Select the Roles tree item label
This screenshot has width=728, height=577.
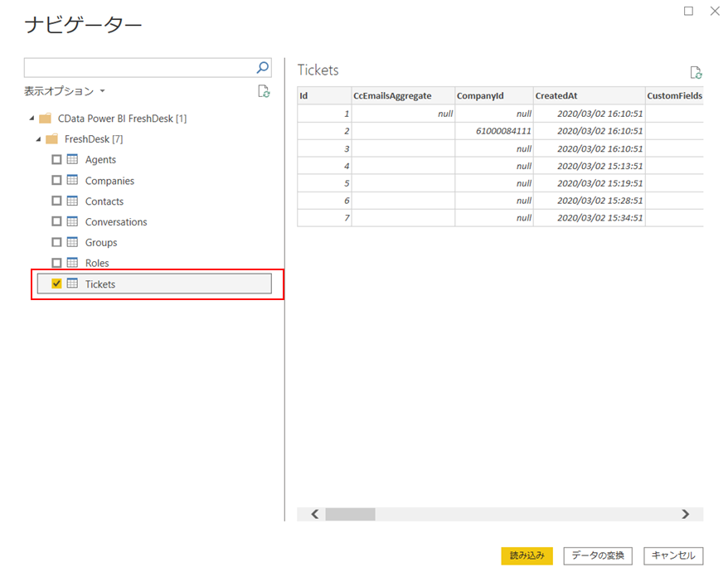[96, 263]
